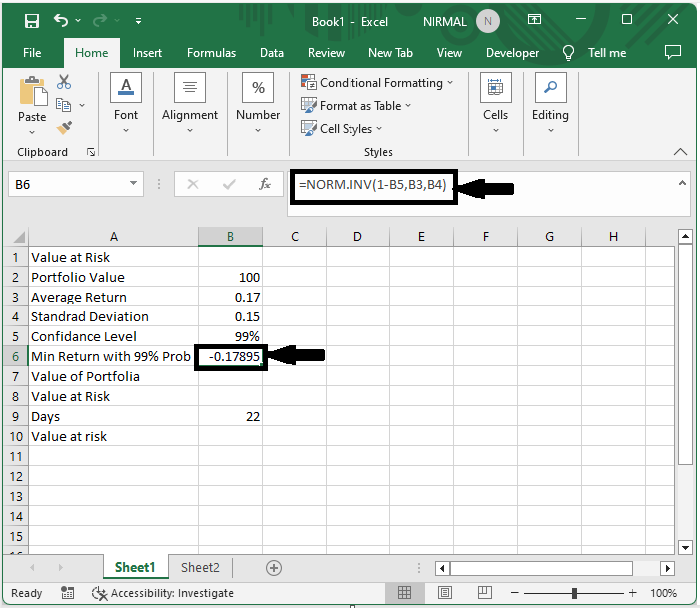
Task: Undo the last action
Action: pos(60,21)
